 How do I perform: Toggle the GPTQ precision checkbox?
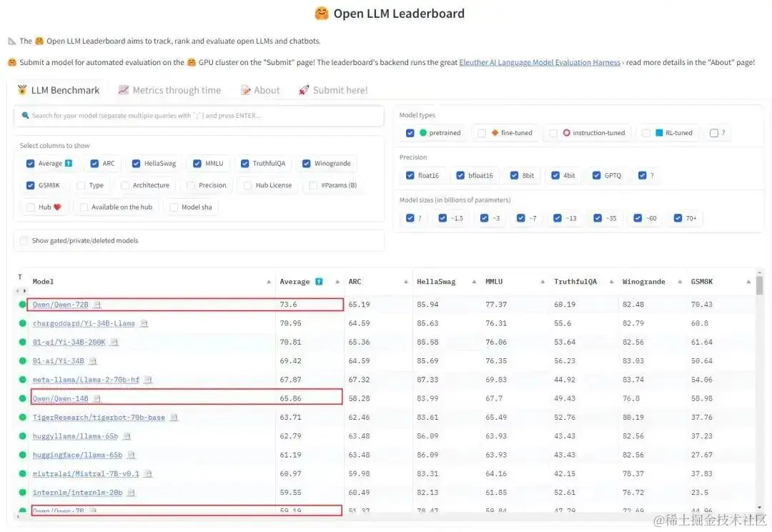click(x=597, y=175)
